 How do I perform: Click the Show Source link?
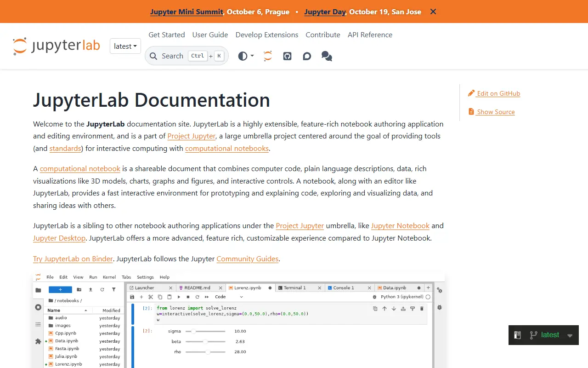[496, 112]
